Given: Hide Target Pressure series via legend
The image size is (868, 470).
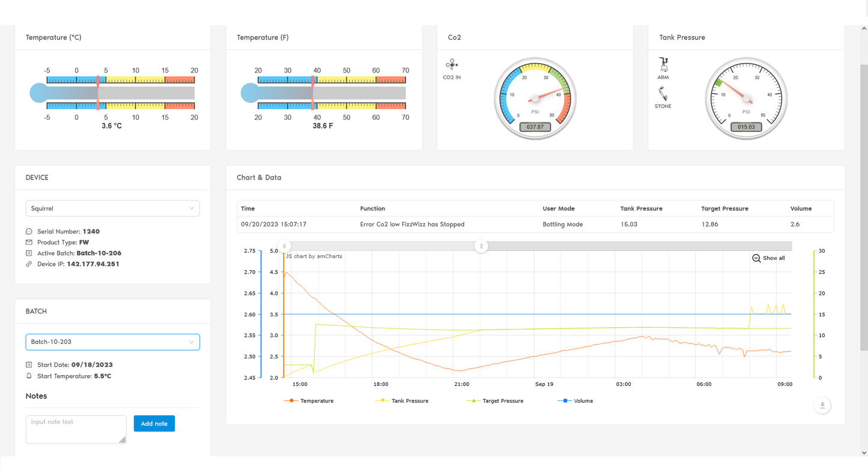Looking at the screenshot, I should point(495,401).
